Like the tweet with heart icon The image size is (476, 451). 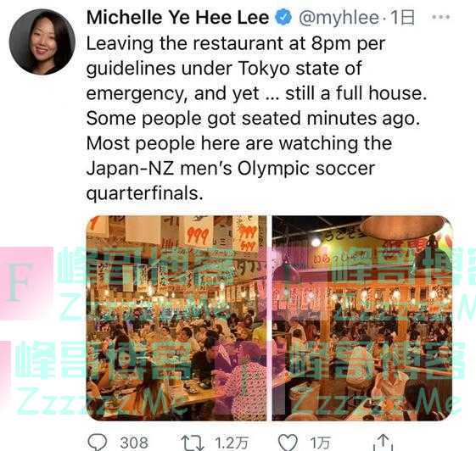point(288,443)
